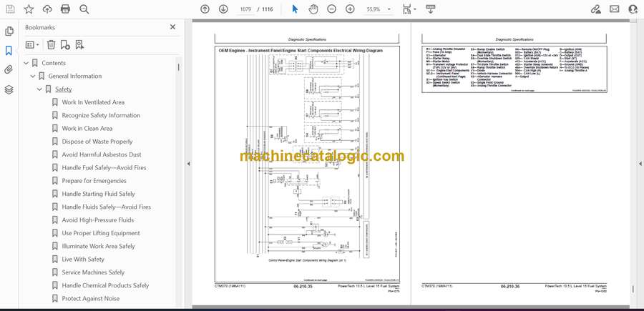Click the component legend on page 06-210-36
The height and width of the screenshot is (311, 644).
514,68
